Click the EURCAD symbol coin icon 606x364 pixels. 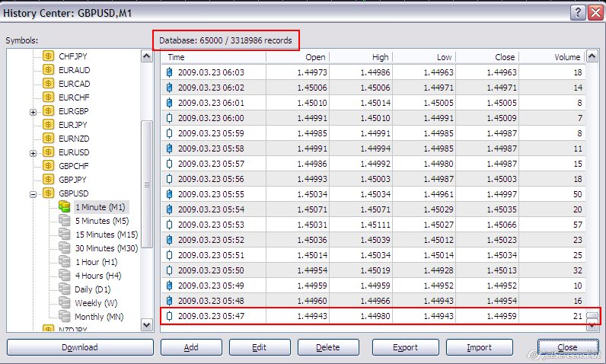[x=48, y=84]
